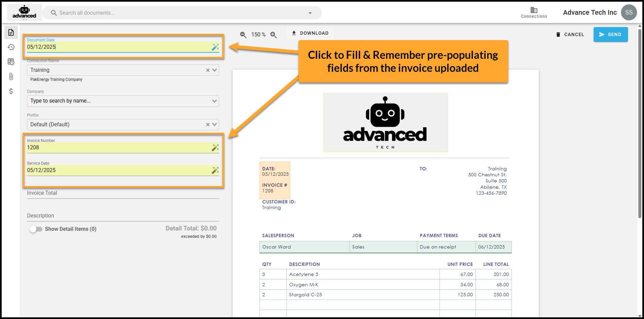Open the SS user avatar
The width and height of the screenshot is (644, 319).
point(629,12)
